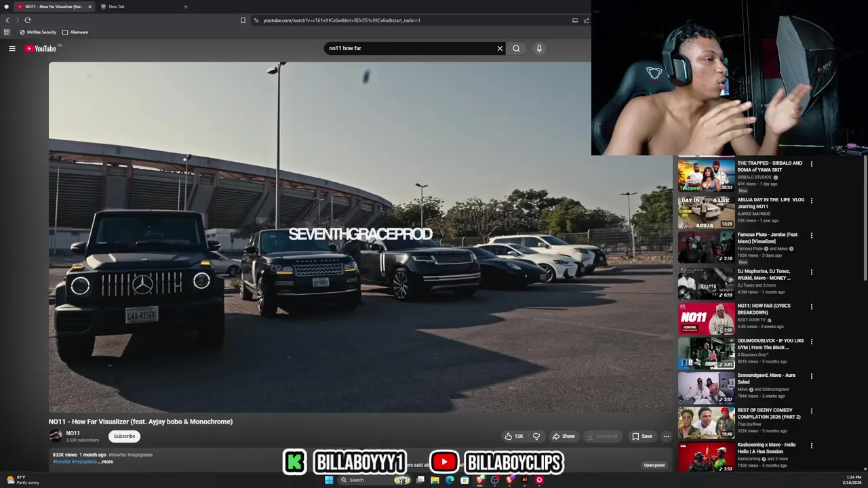Image resolution: width=868 pixels, height=488 pixels.
Task: Open the Alienware bookmarks folder
Action: [x=75, y=32]
